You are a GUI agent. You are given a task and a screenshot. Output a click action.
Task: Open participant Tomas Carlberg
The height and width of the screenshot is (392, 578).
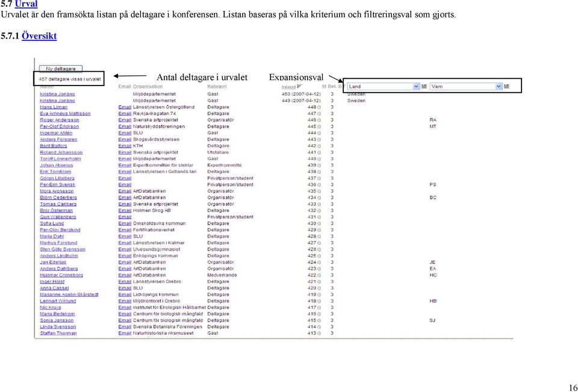coord(58,204)
